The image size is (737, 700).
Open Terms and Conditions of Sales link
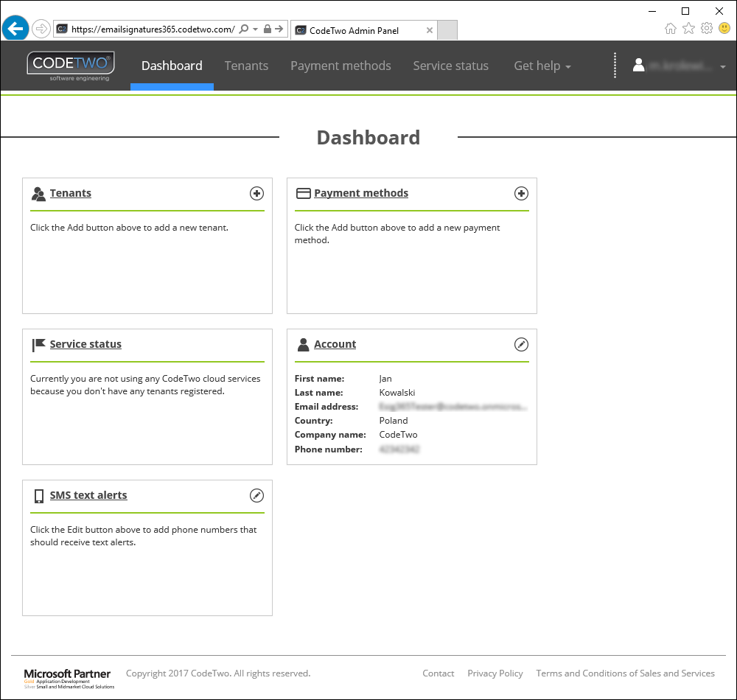coord(625,673)
